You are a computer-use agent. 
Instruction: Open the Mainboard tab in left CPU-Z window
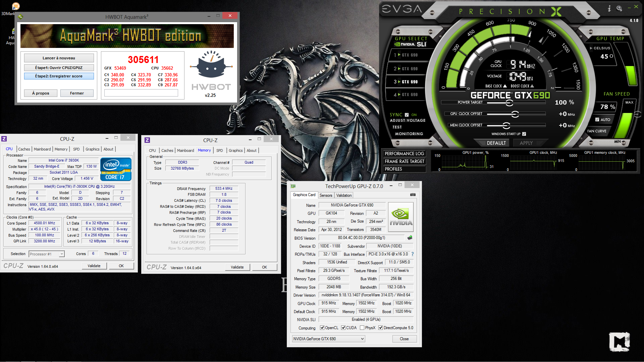coord(42,149)
